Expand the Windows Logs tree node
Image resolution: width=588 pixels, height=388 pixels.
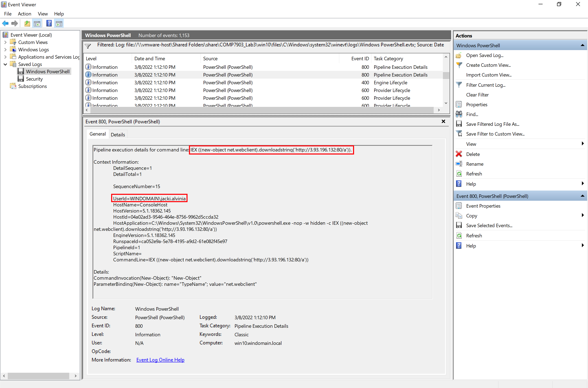pos(5,49)
